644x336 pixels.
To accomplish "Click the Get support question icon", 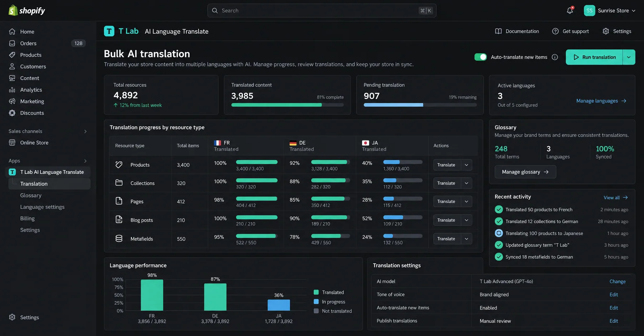I will (x=555, y=31).
